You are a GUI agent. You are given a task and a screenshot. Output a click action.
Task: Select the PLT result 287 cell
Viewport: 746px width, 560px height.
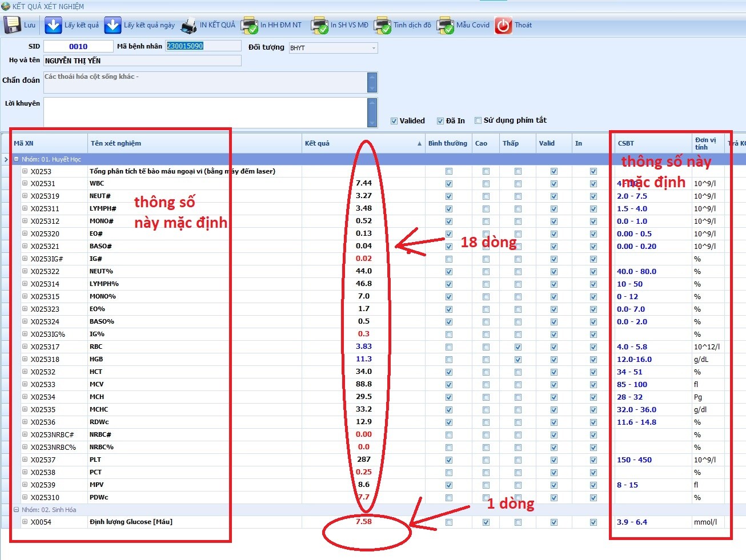click(363, 460)
